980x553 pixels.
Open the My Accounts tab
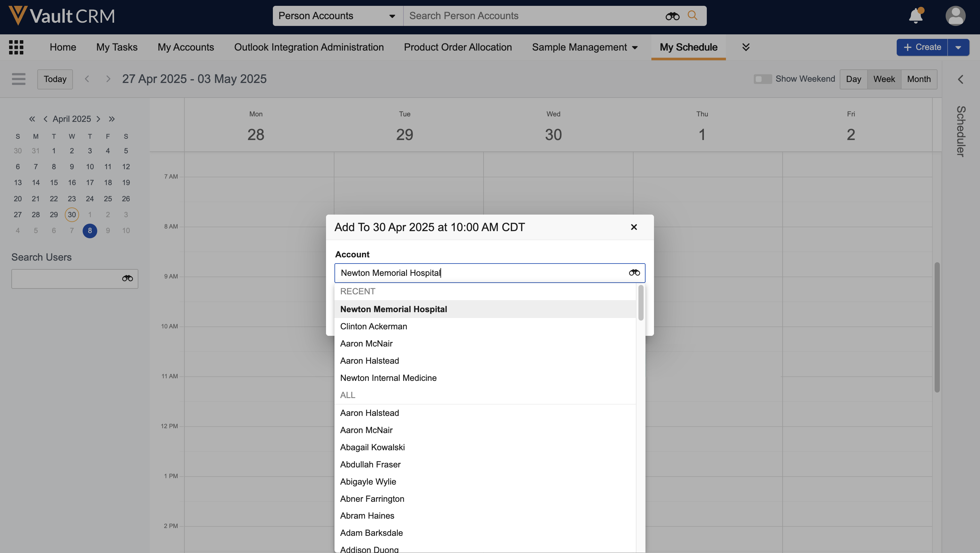(x=186, y=47)
